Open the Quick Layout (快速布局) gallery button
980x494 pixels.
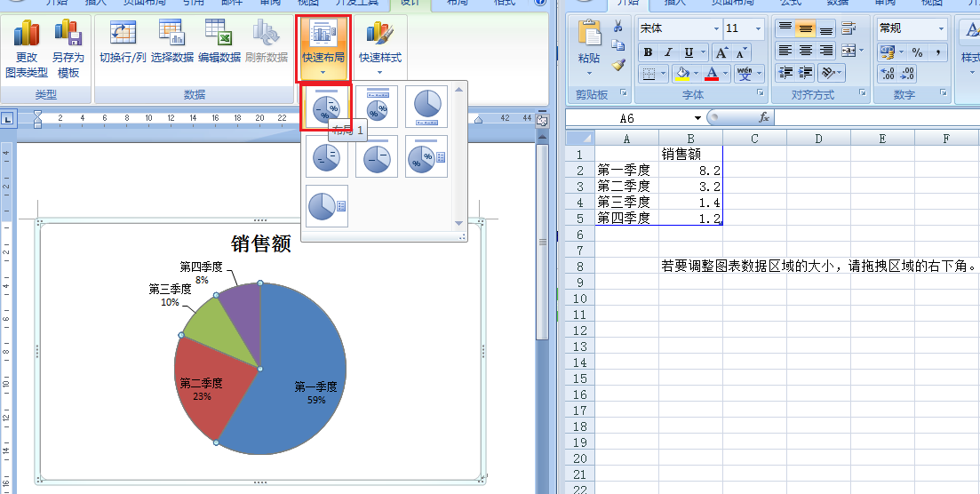(323, 48)
